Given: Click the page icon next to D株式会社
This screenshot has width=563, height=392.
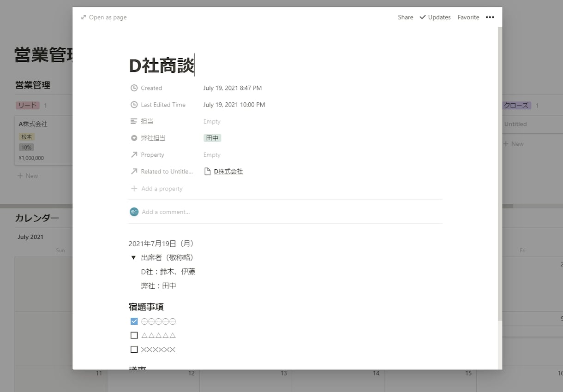Looking at the screenshot, I should 207,172.
